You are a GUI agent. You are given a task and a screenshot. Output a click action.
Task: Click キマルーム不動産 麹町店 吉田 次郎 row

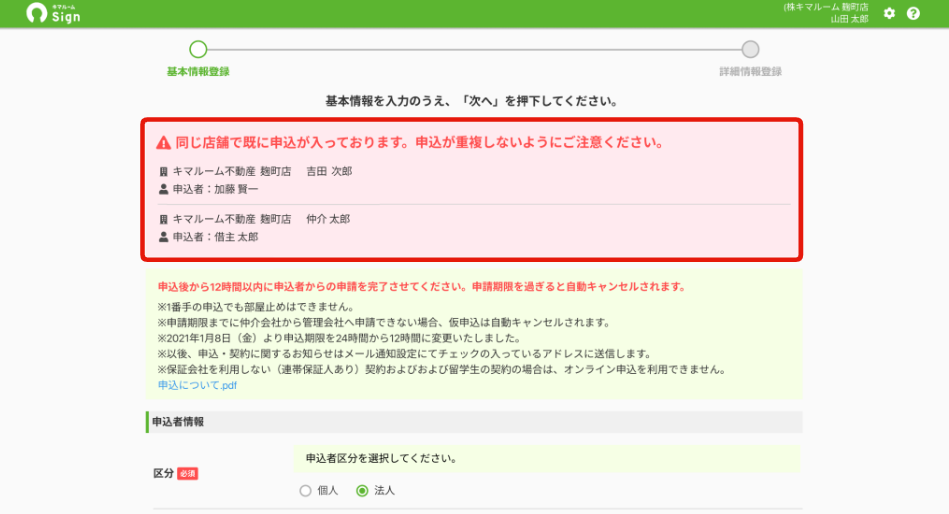[x=262, y=172]
